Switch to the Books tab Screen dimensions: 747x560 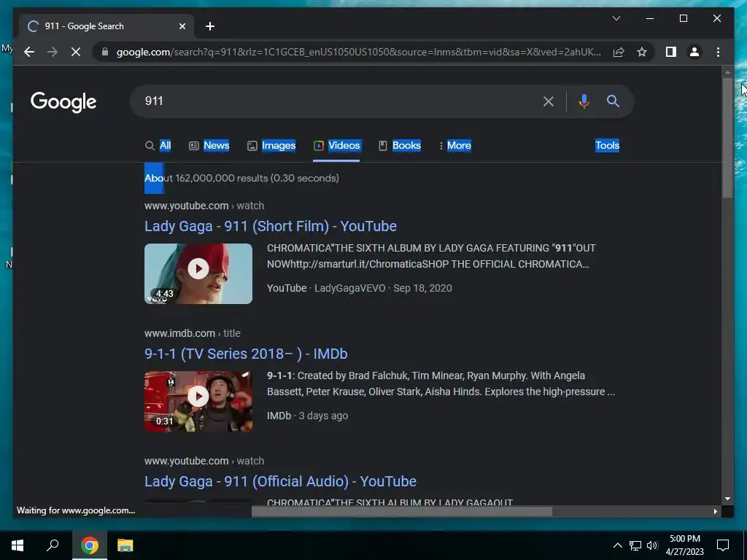(x=400, y=145)
